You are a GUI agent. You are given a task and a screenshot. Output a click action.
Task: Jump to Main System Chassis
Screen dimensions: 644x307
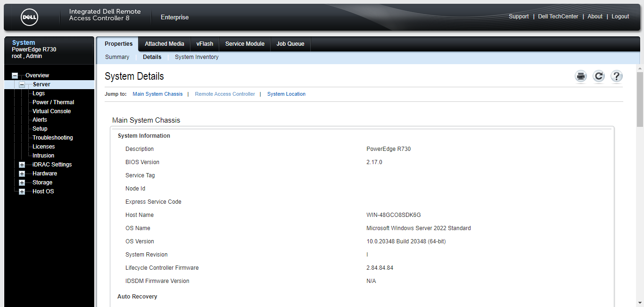point(157,94)
